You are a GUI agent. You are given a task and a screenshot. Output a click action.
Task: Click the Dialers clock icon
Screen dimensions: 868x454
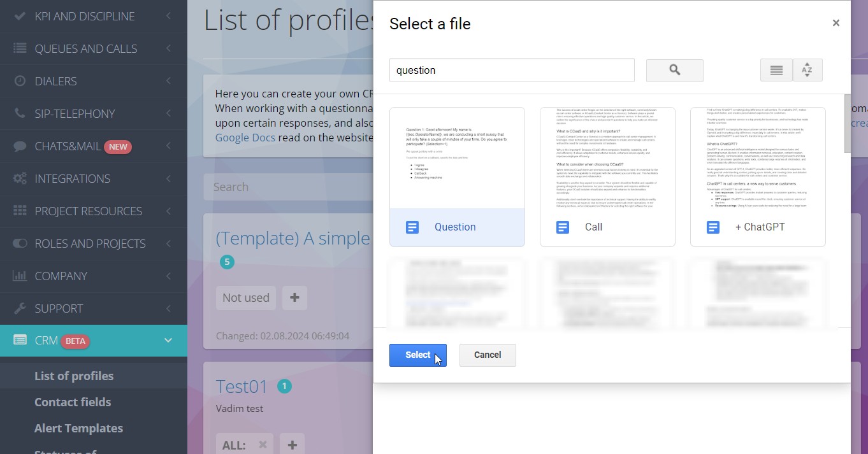[20, 81]
